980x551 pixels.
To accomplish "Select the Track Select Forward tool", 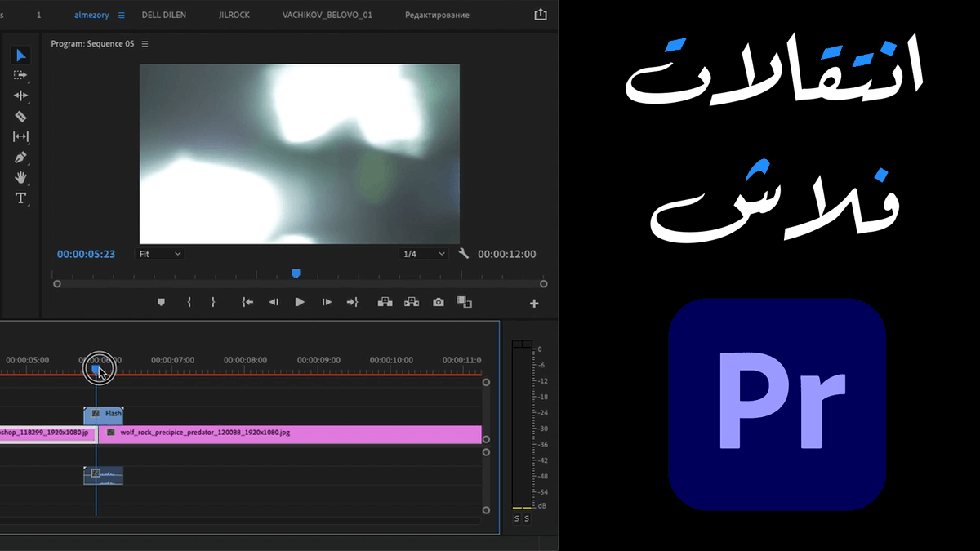I will [21, 75].
